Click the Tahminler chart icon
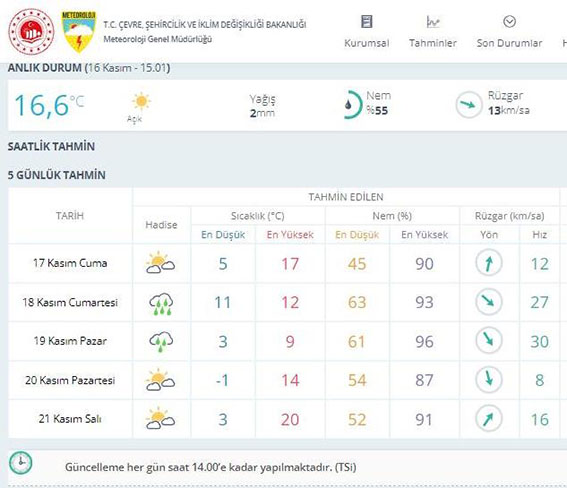The image size is (567, 488). point(433,22)
